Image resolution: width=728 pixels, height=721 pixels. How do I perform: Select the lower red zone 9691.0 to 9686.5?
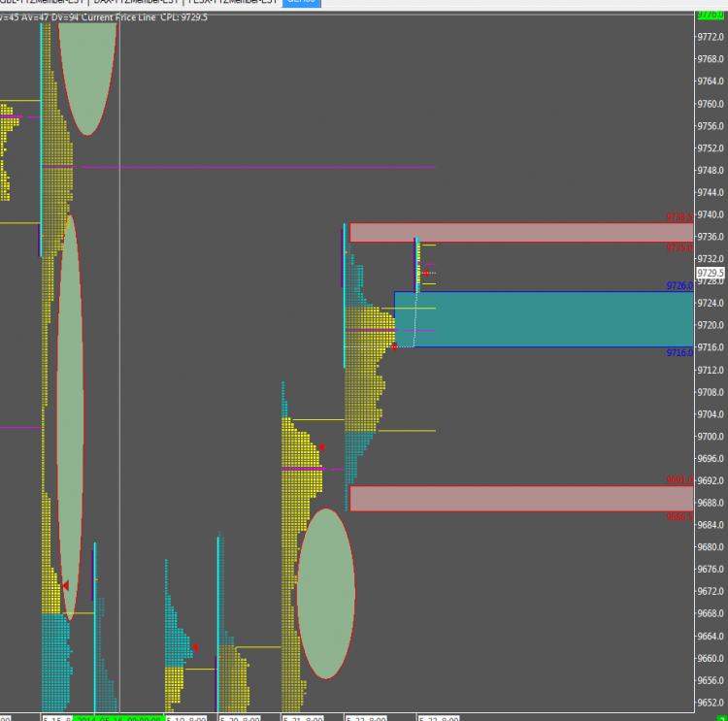[x=521, y=499]
